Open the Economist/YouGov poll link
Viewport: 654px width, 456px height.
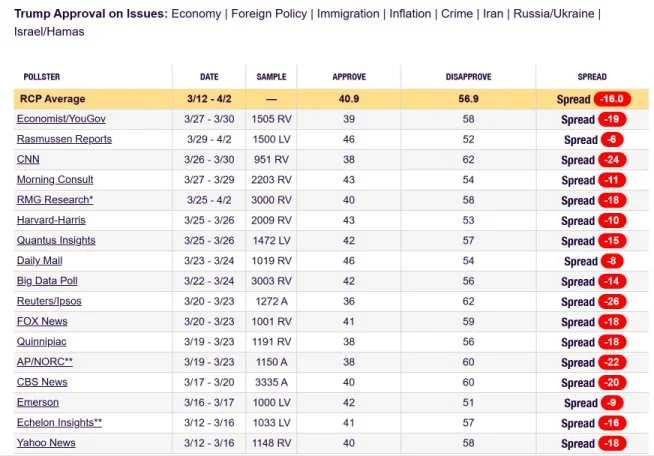point(61,119)
